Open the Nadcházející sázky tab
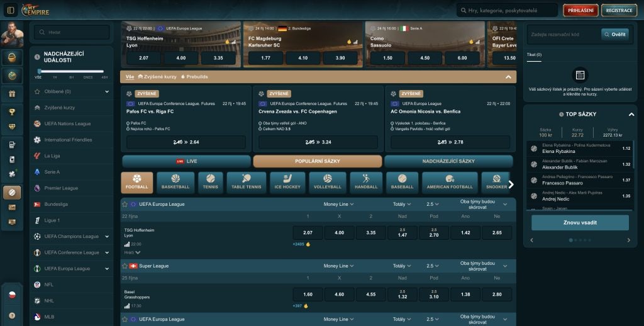Viewport: 644px width, 326px height. 448,161
